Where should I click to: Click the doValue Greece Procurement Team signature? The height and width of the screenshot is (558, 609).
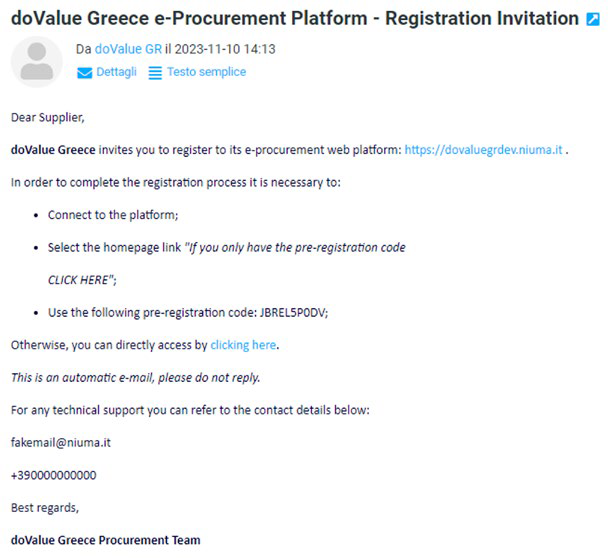[x=105, y=540]
